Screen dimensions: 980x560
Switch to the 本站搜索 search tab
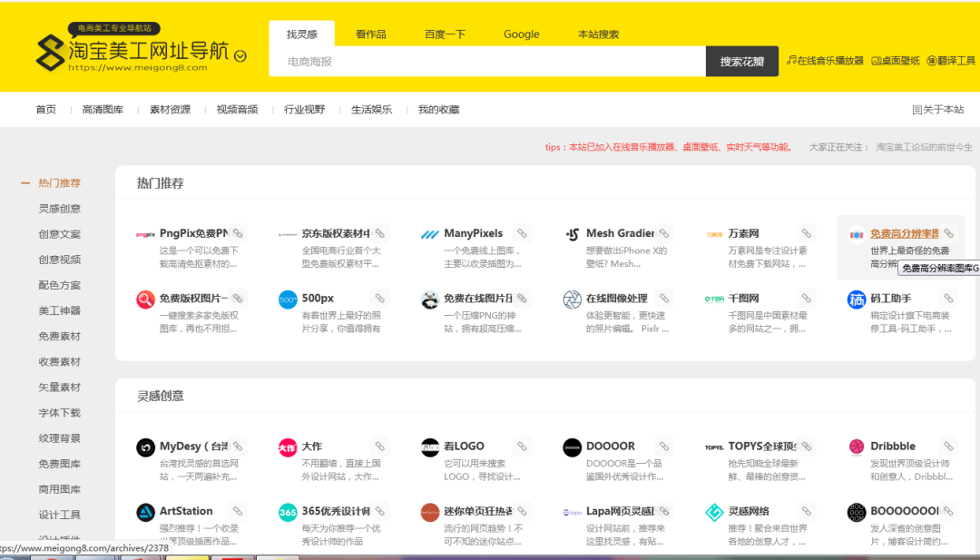pyautogui.click(x=598, y=34)
